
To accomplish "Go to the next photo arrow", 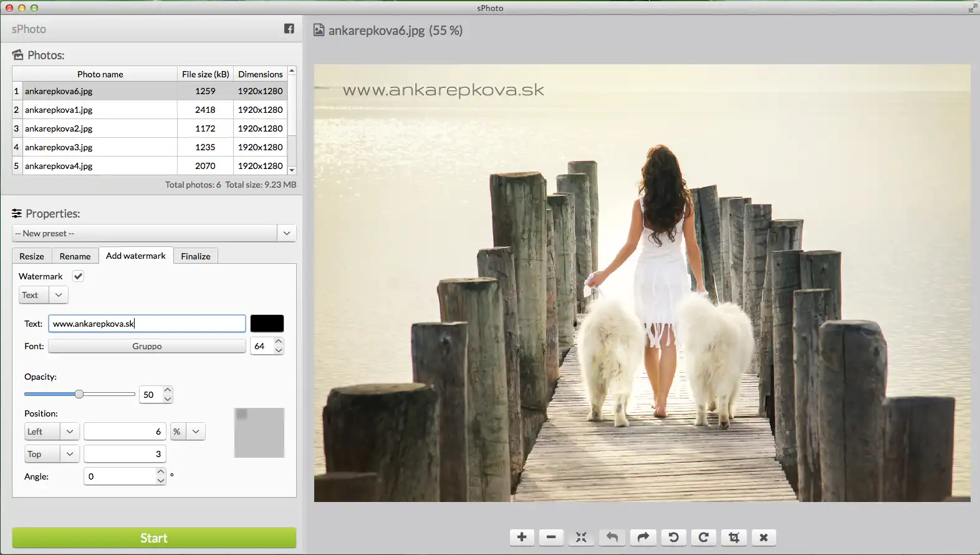I will pyautogui.click(x=643, y=537).
